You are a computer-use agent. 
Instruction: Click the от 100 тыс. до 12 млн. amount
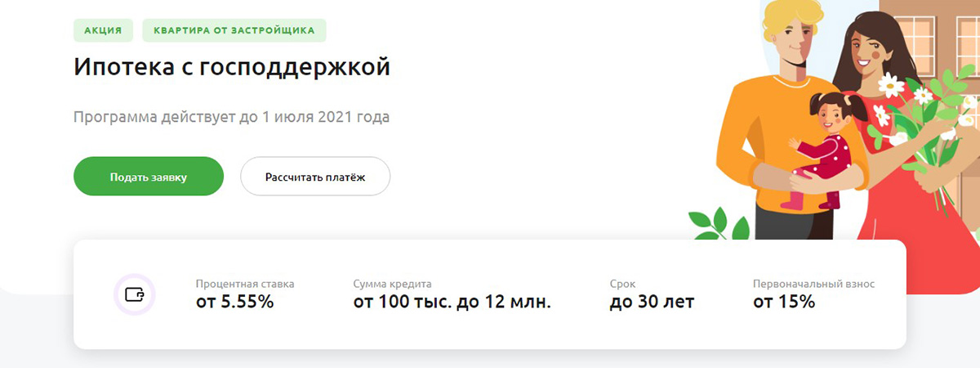(x=452, y=303)
